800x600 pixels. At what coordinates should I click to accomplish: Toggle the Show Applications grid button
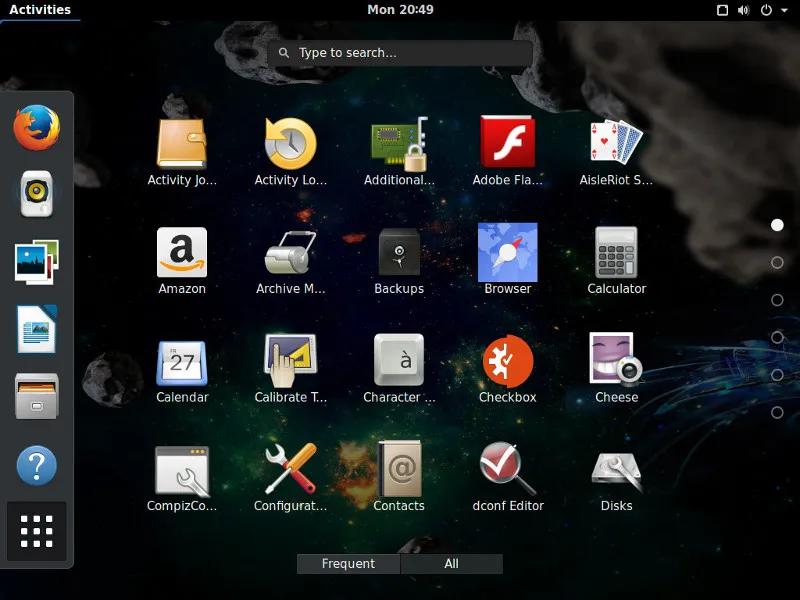click(x=37, y=531)
